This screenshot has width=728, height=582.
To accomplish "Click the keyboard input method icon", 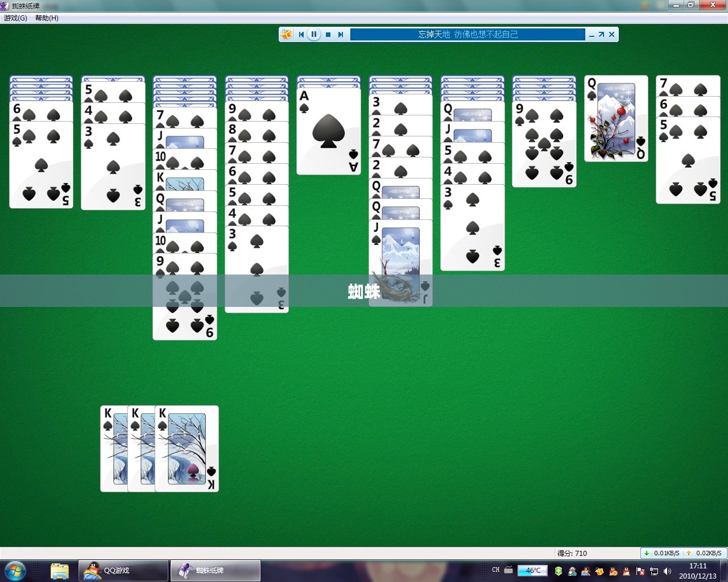I will click(x=508, y=571).
